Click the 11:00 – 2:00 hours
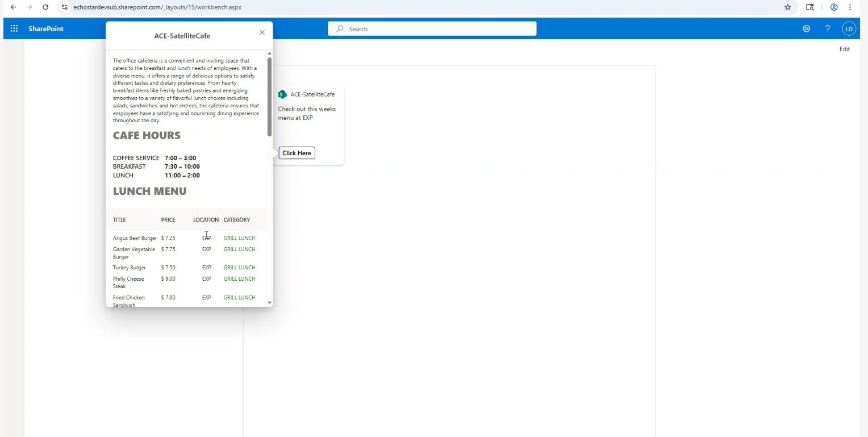Image resolution: width=868 pixels, height=437 pixels. point(182,176)
